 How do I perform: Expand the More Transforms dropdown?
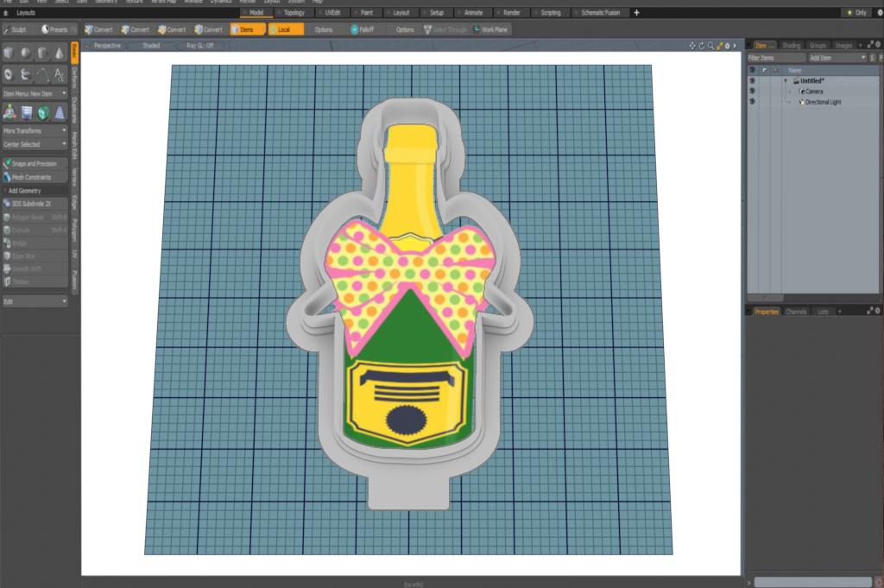pyautogui.click(x=35, y=130)
